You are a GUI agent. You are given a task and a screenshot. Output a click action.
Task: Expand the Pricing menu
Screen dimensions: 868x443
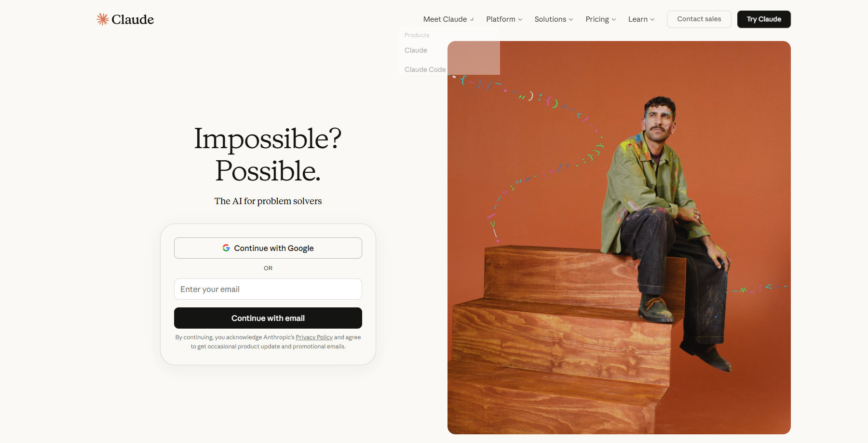pyautogui.click(x=601, y=19)
